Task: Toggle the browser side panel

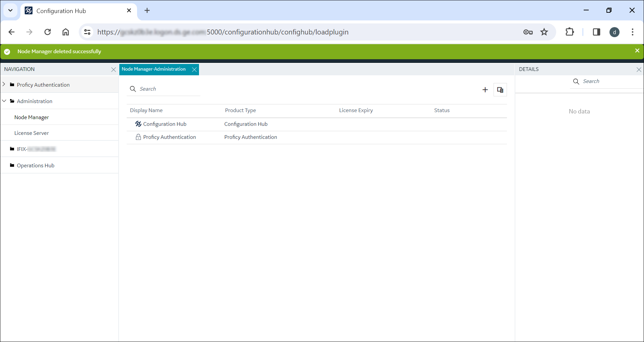Action: 596,32
